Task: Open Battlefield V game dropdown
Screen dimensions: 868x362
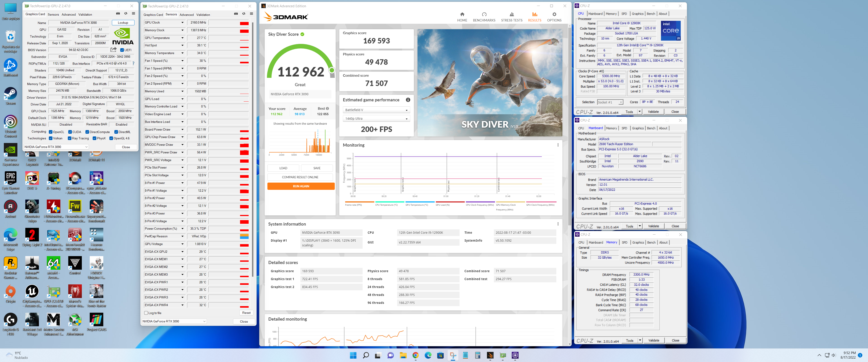Action: (376, 110)
